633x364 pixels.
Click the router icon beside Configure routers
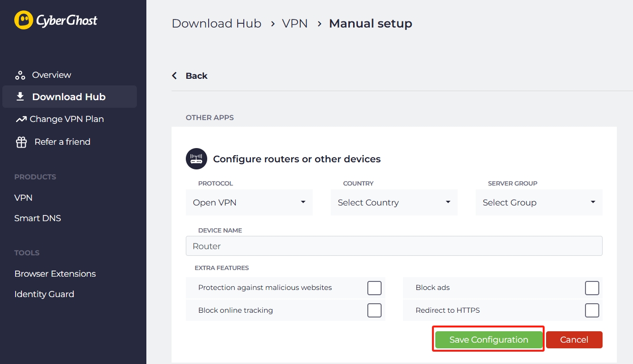(x=196, y=159)
